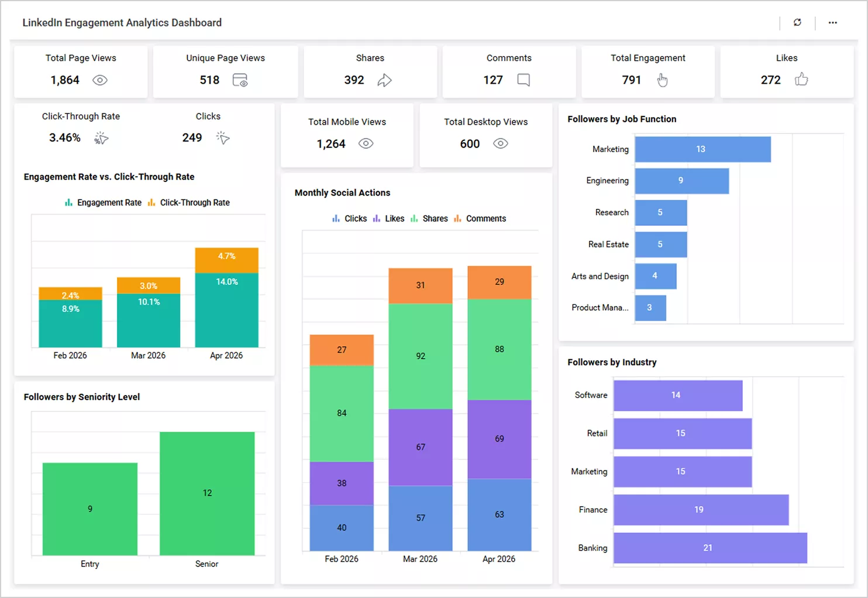Click the Likes value 272
Screen dimensions: 868x598
pyautogui.click(x=771, y=80)
